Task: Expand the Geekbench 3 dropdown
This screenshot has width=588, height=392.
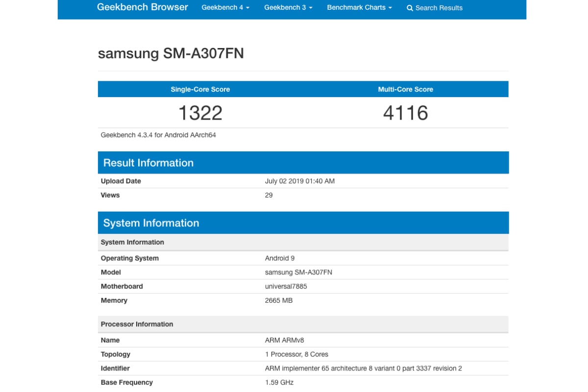Action: pos(288,8)
